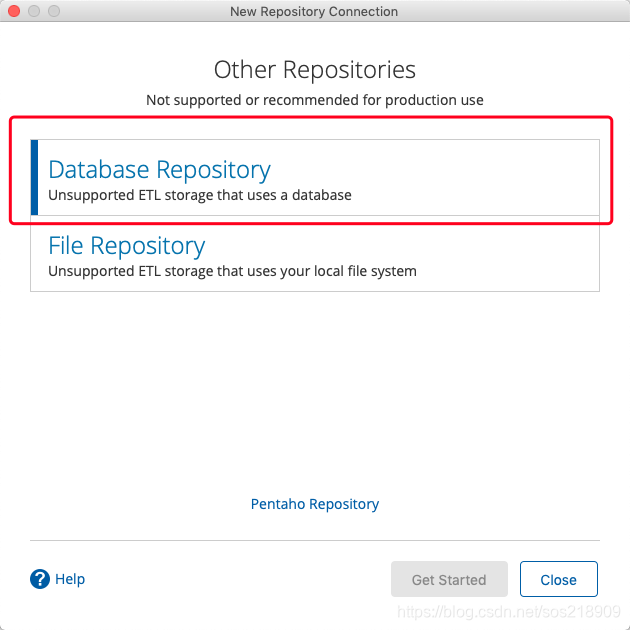Close the window with red button

(14, 11)
